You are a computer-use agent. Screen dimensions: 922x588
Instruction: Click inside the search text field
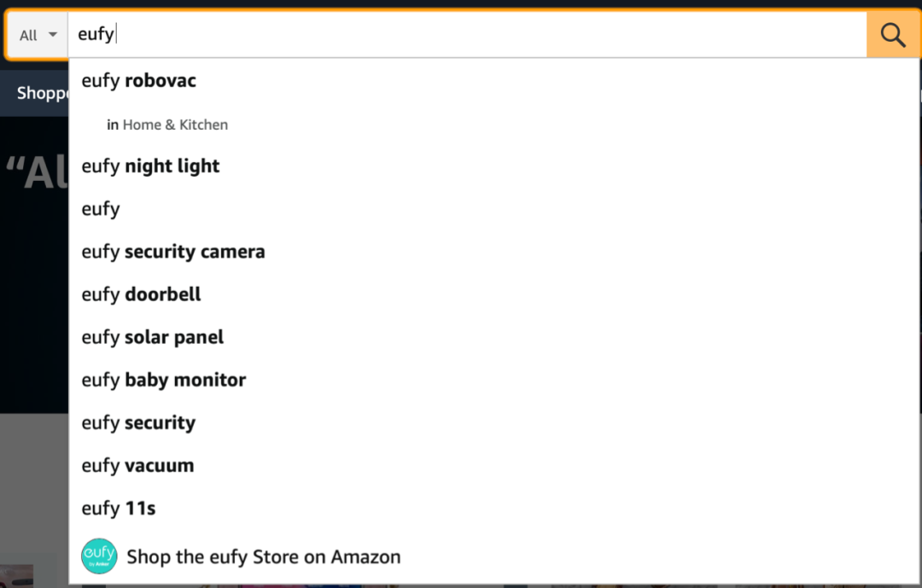tap(467, 35)
